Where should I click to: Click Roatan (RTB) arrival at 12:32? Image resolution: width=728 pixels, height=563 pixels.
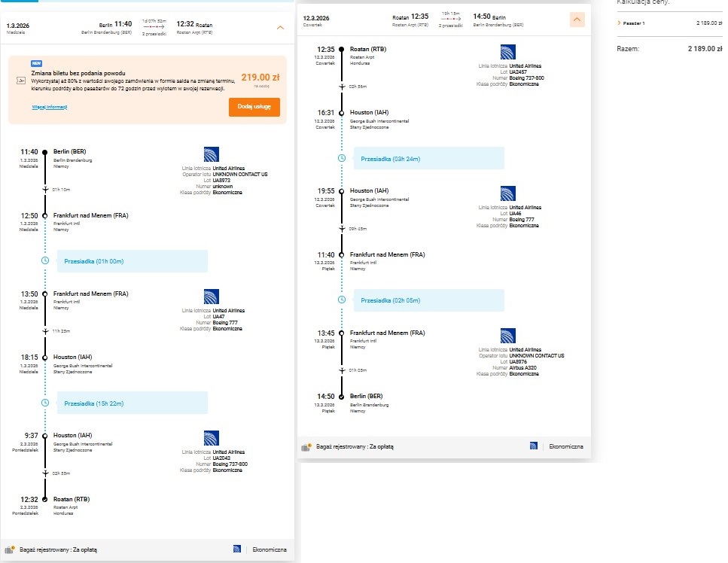[72, 500]
